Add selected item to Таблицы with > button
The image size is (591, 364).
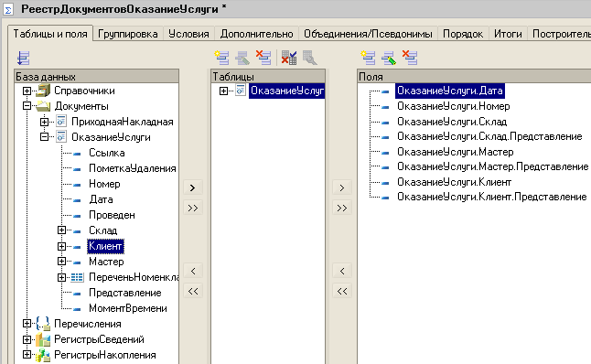tap(193, 187)
